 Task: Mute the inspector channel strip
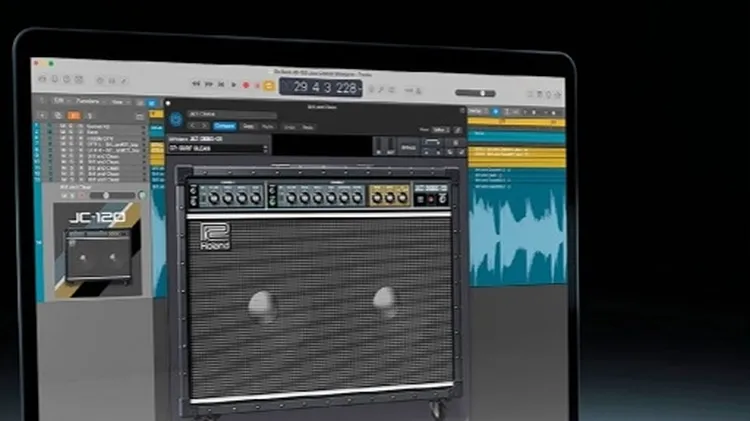click(x=64, y=195)
